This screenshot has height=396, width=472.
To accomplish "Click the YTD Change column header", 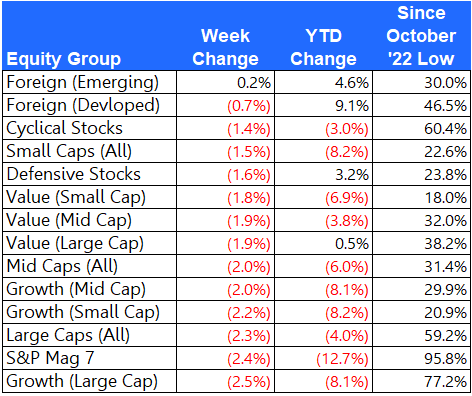I will [323, 47].
